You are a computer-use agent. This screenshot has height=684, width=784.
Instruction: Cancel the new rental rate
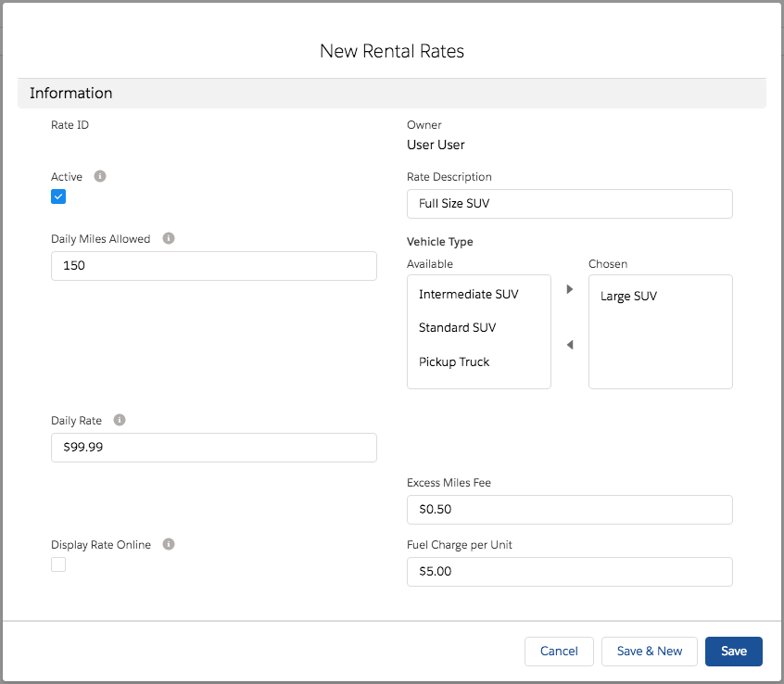tap(559, 651)
